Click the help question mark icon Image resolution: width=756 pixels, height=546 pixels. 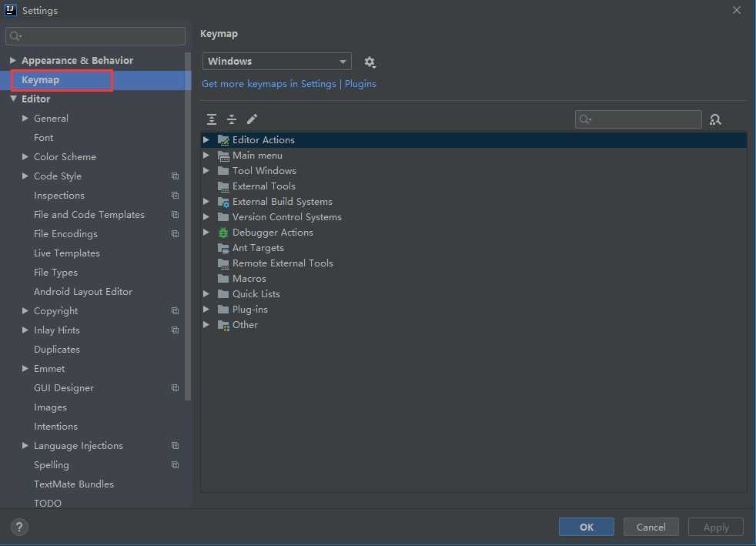pos(19,527)
